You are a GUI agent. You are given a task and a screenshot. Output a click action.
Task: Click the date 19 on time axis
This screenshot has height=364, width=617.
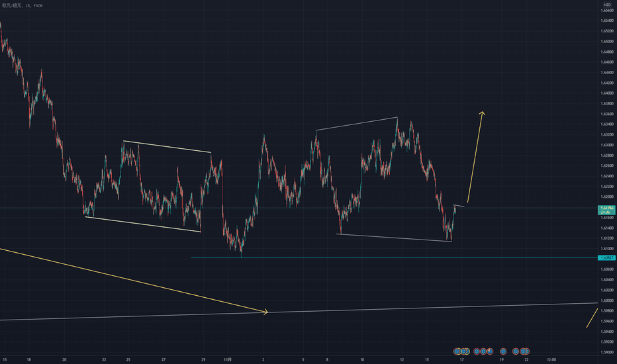pyautogui.click(x=502, y=359)
